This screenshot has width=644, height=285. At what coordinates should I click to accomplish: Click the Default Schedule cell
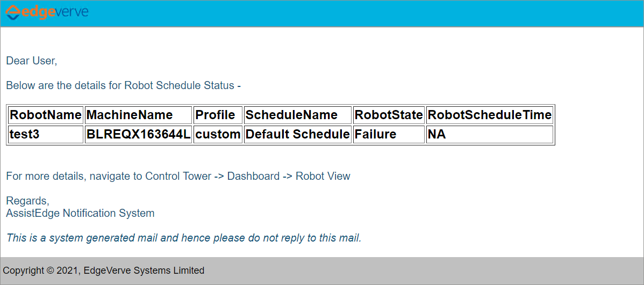coord(298,135)
